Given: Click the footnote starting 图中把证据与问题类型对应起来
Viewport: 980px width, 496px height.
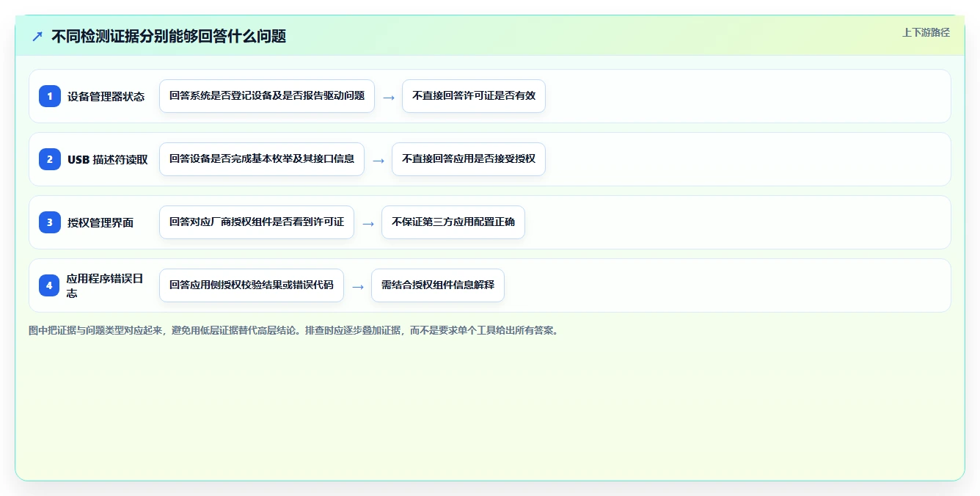Looking at the screenshot, I should [294, 330].
